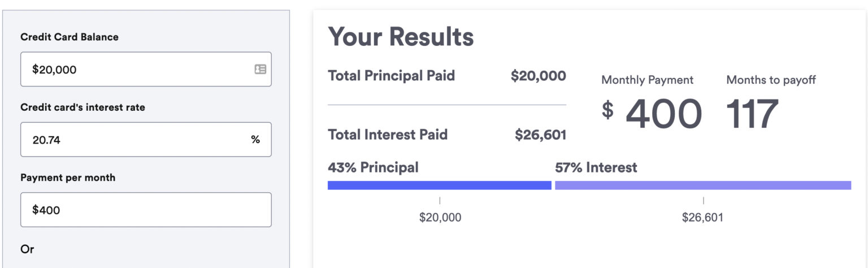Screen dimensions: 868x268
Task: Click the "Or" text below payment field
Action: click(x=27, y=249)
